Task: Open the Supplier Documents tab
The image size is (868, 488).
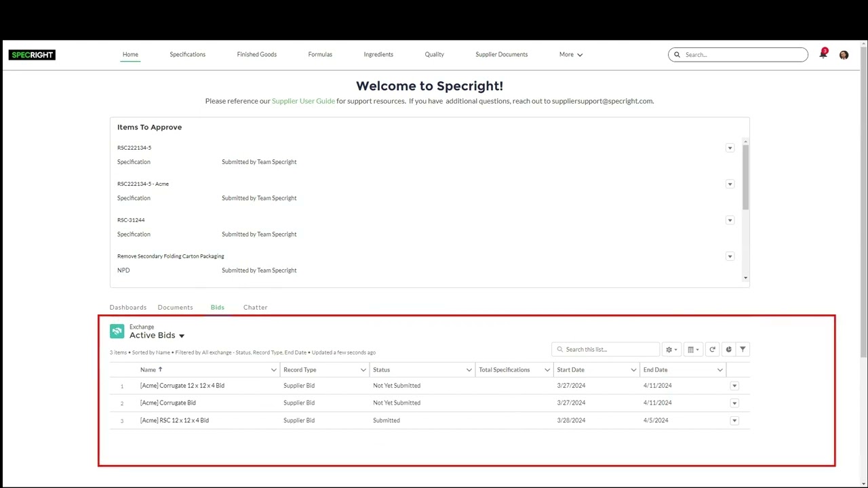Action: coord(501,54)
